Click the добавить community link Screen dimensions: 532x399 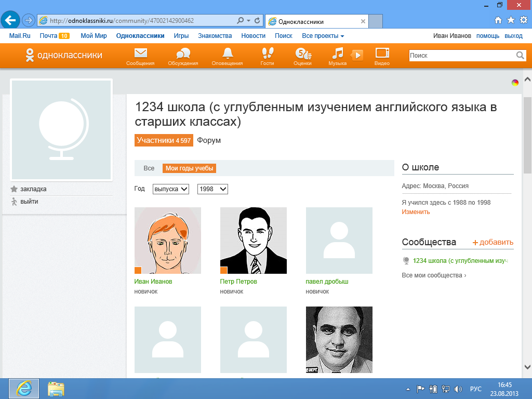[493, 242]
